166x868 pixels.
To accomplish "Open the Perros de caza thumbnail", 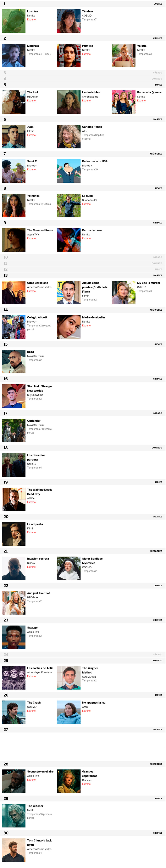I will pyautogui.click(x=69, y=240).
